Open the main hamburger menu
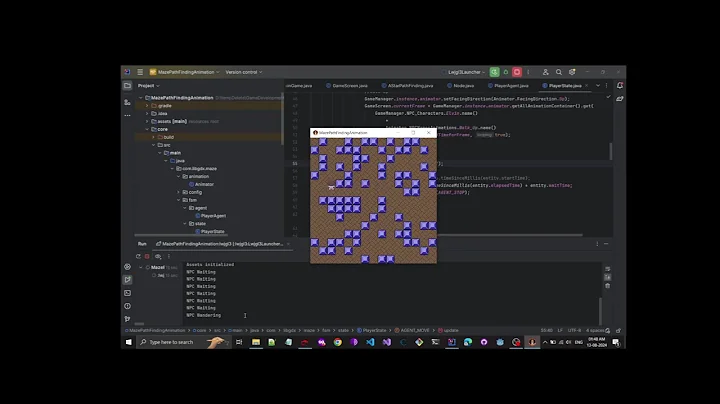The width and height of the screenshot is (720, 404). (x=140, y=72)
